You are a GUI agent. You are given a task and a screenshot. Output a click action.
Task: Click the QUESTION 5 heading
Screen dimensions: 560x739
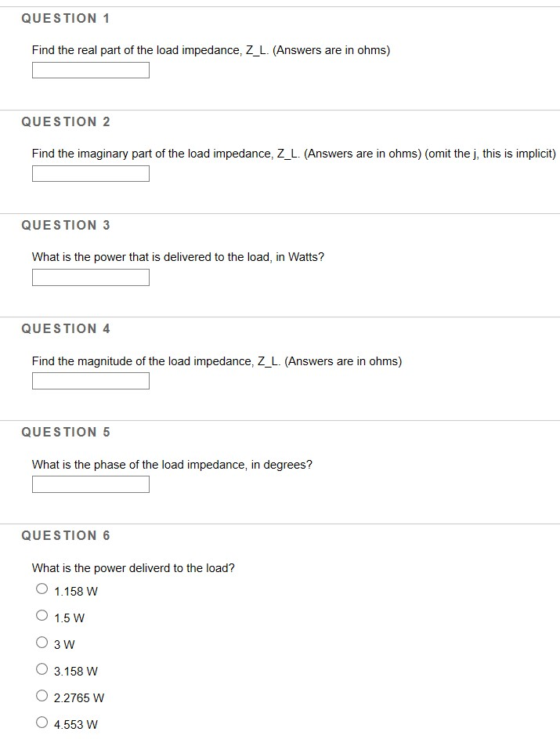click(66, 432)
